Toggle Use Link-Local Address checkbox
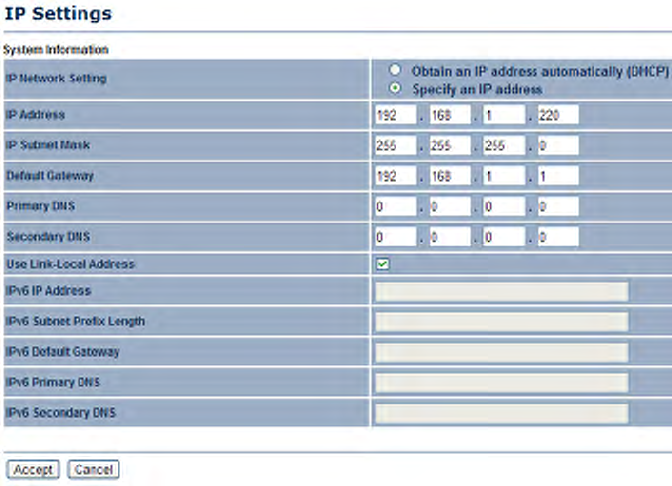 pos(382,264)
